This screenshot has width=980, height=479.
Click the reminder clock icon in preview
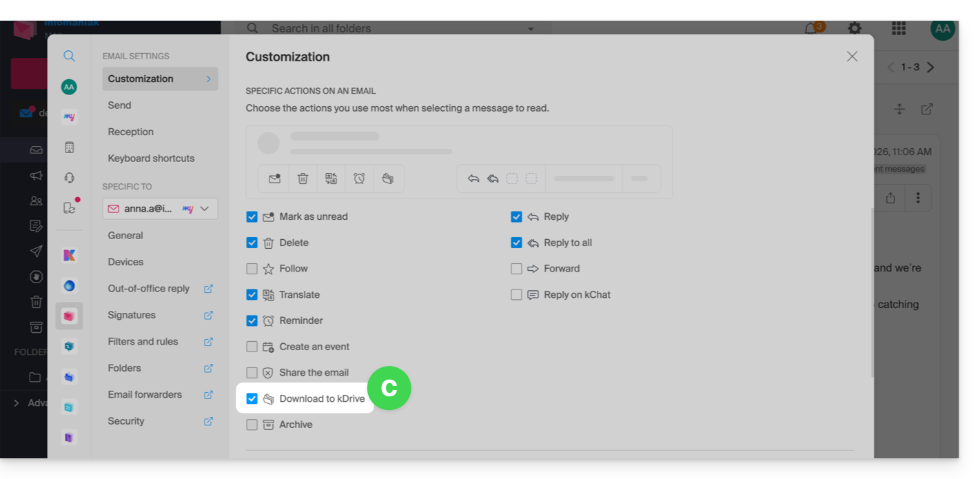click(359, 179)
